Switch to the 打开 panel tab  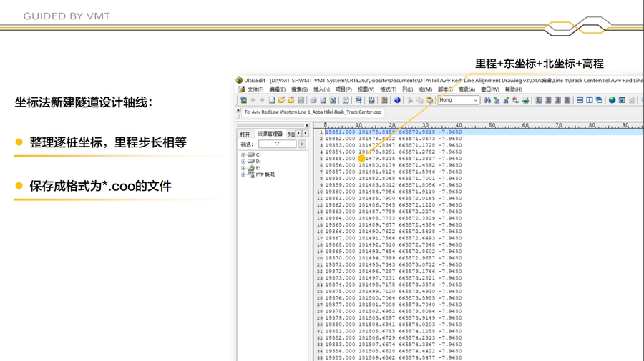tap(245, 134)
